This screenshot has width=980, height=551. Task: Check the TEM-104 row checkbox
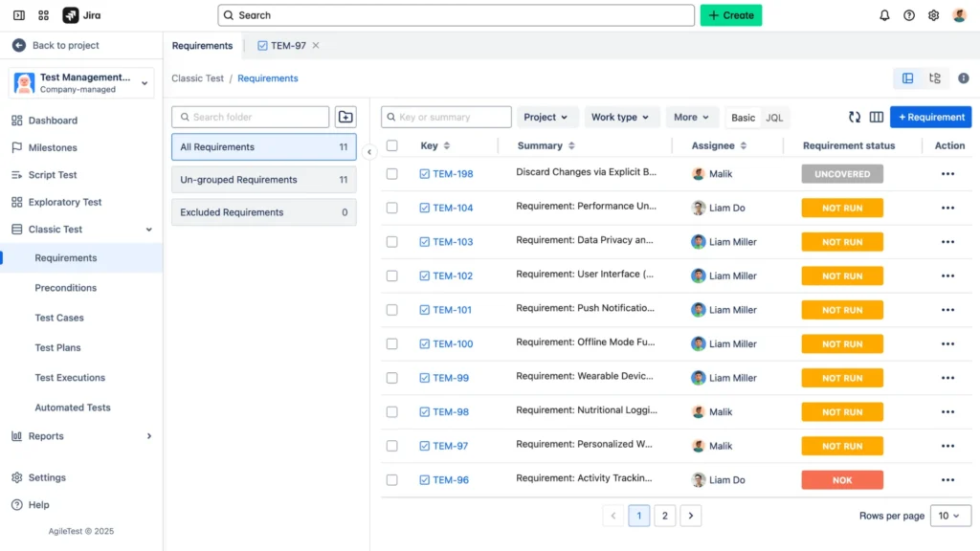(x=391, y=208)
